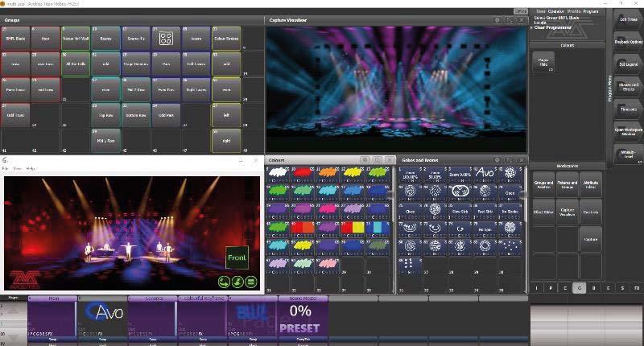The width and height of the screenshot is (644, 346).
Task: Select the six-dots gobo palette
Action: (410, 266)
